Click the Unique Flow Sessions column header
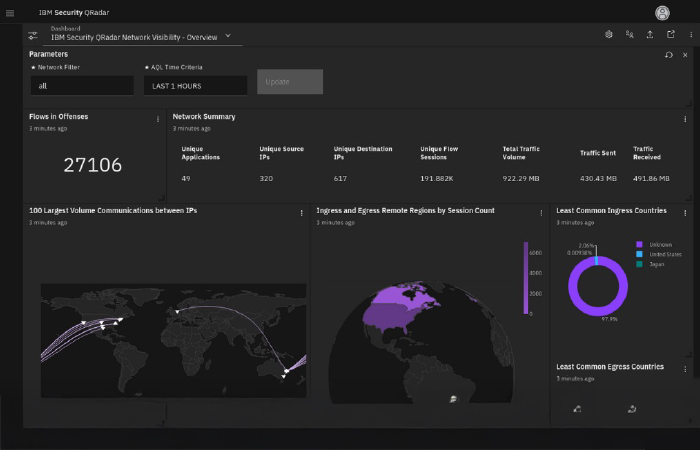This screenshot has width=700, height=450. 439,153
